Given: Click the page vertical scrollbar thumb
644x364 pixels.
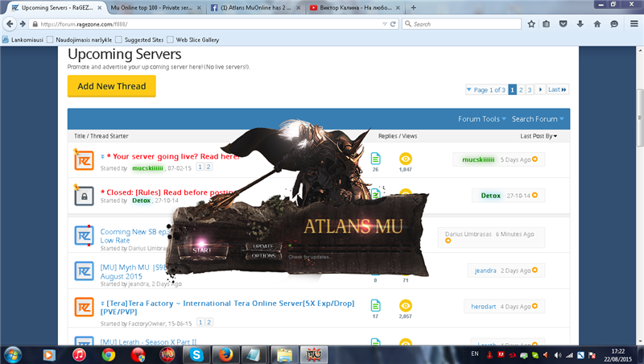Looking at the screenshot, I should (x=640, y=118).
